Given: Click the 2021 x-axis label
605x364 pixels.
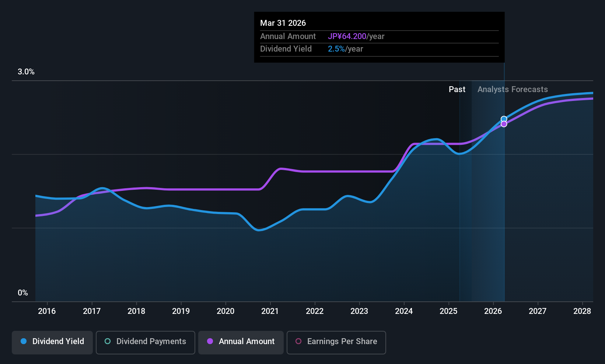Looking at the screenshot, I should (270, 311).
